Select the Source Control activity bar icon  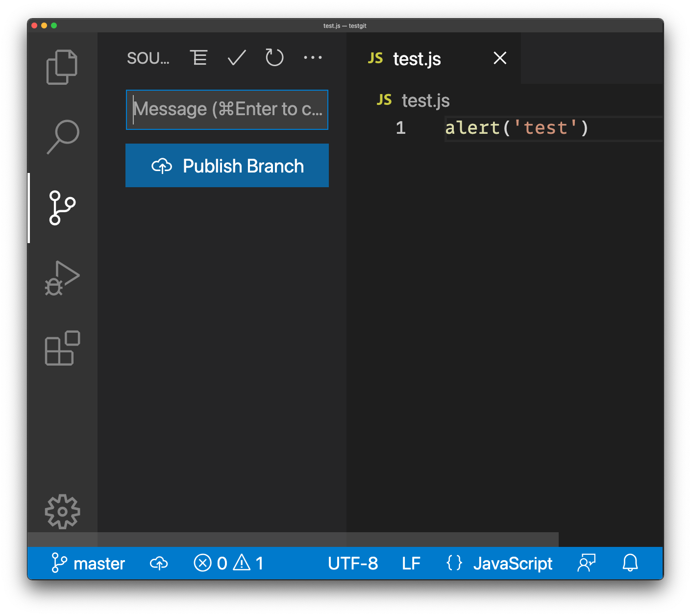click(x=62, y=208)
